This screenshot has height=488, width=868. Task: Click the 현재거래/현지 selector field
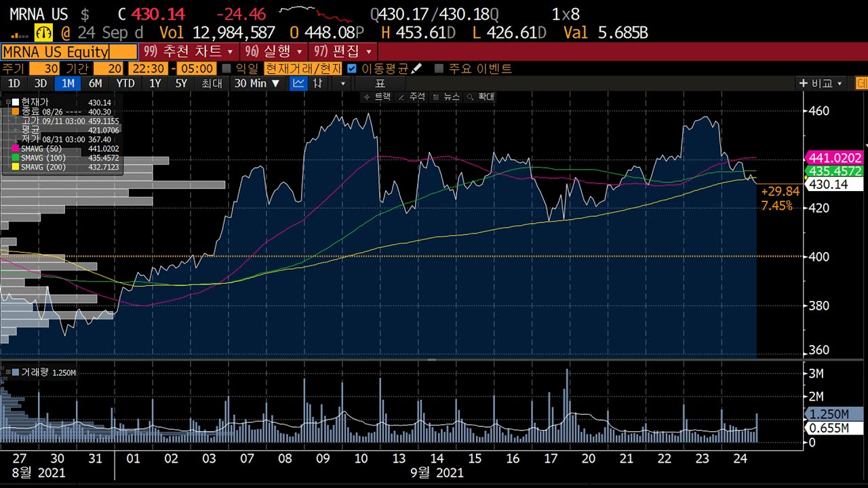click(x=302, y=68)
